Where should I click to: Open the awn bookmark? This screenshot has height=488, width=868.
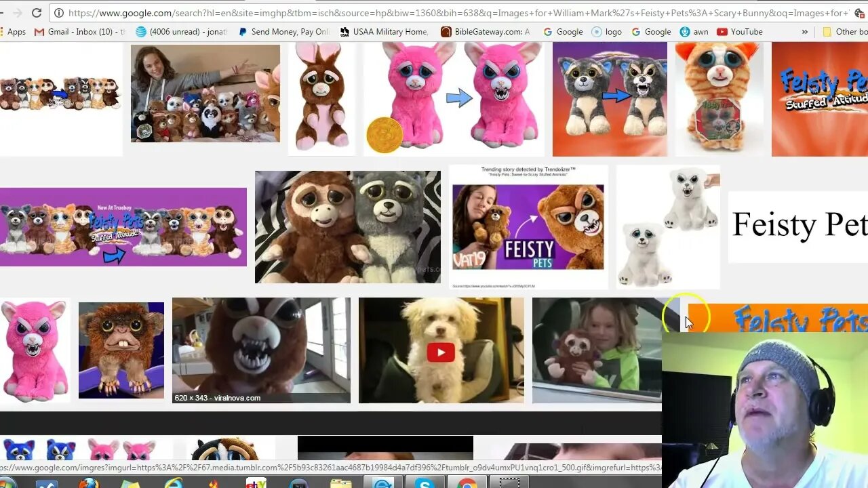click(x=694, y=32)
